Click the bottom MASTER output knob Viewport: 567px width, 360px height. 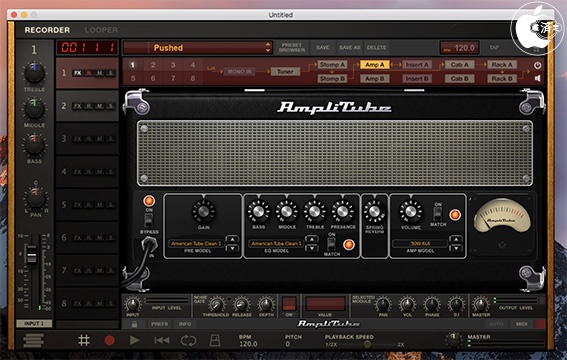[x=481, y=305]
